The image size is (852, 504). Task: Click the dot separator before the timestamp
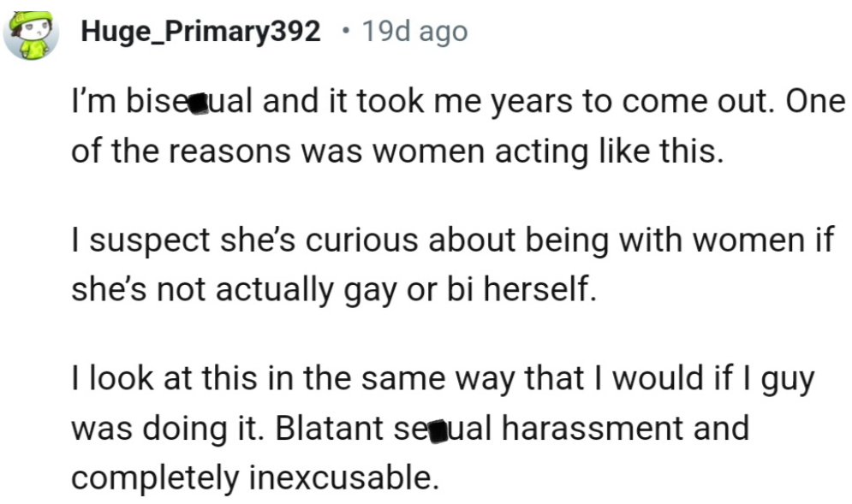(x=344, y=33)
